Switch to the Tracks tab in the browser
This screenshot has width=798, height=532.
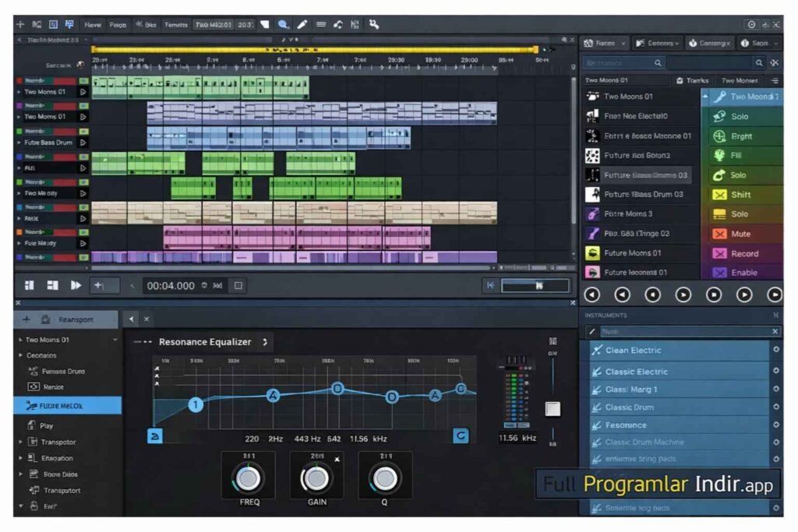click(694, 80)
